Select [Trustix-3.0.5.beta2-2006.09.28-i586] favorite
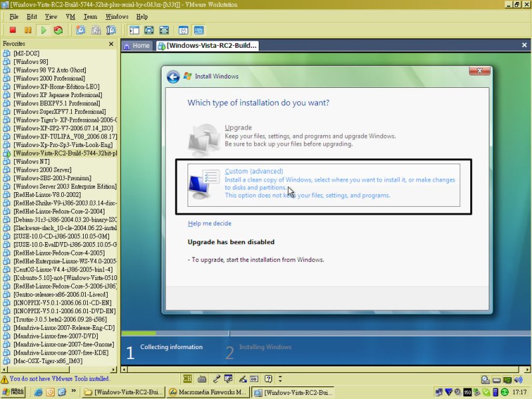 pyautogui.click(x=60, y=319)
